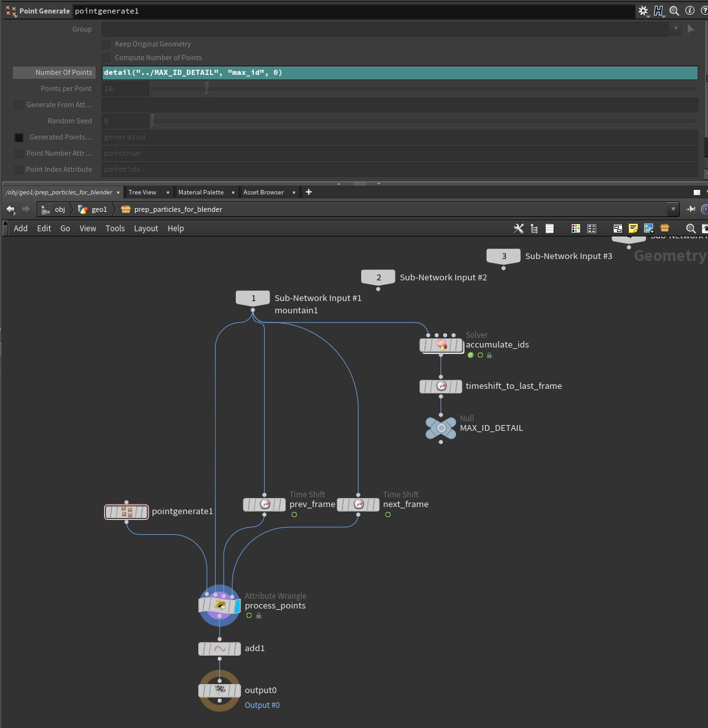The width and height of the screenshot is (708, 728).
Task: Click the color palette grid icon
Action: click(576, 229)
